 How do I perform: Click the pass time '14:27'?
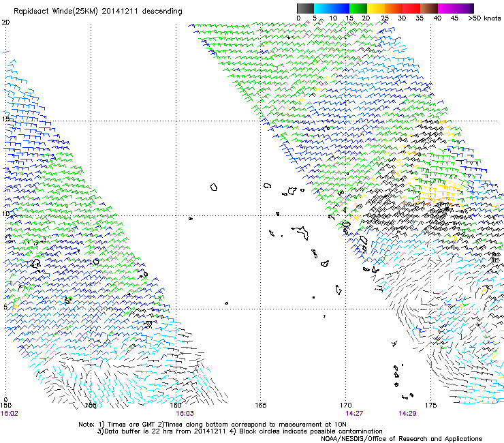pos(355,414)
